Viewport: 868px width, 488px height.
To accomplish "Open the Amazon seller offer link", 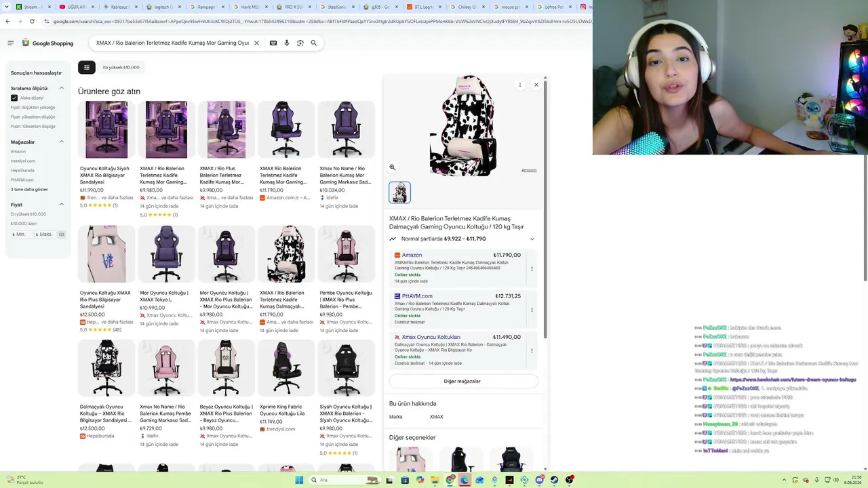I will [x=412, y=255].
